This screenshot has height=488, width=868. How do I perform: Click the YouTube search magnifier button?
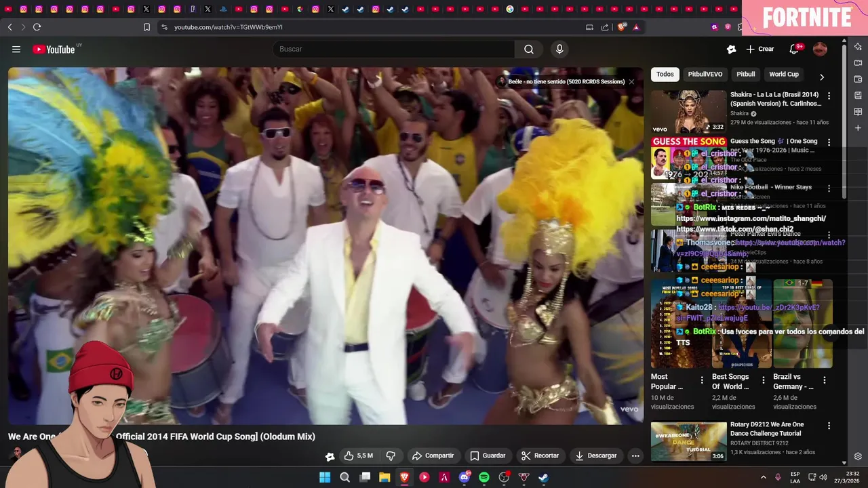(529, 49)
